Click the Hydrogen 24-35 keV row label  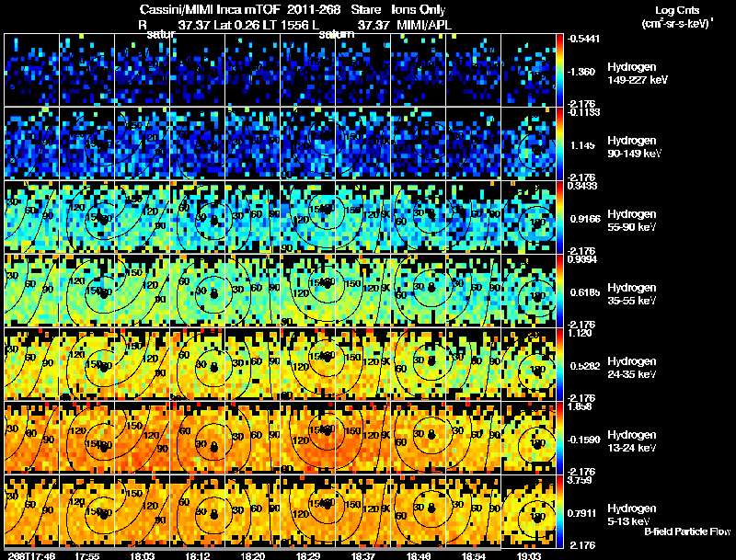(x=632, y=368)
